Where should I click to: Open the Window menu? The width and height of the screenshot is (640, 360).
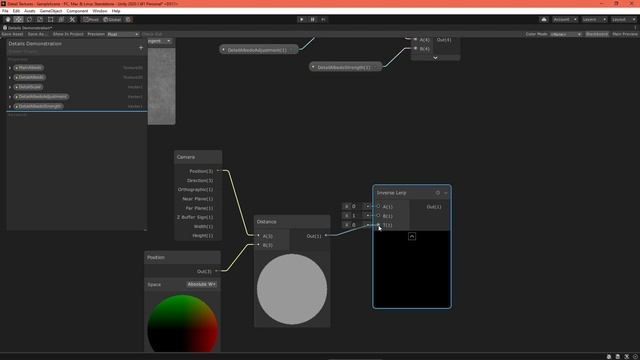point(100,11)
